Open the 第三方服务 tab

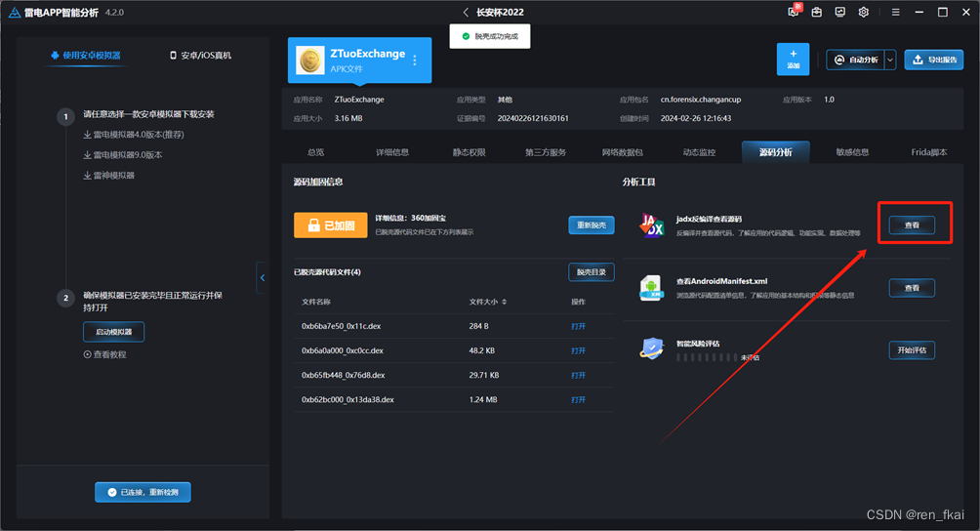(x=546, y=152)
